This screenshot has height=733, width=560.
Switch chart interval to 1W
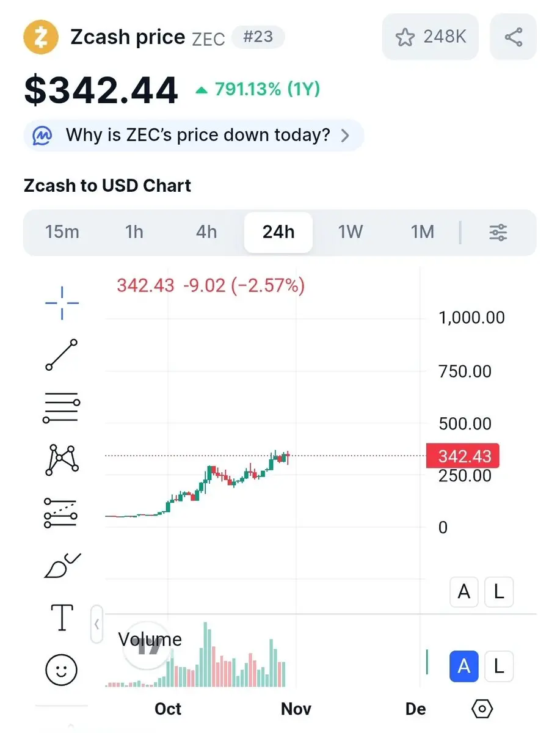(351, 233)
